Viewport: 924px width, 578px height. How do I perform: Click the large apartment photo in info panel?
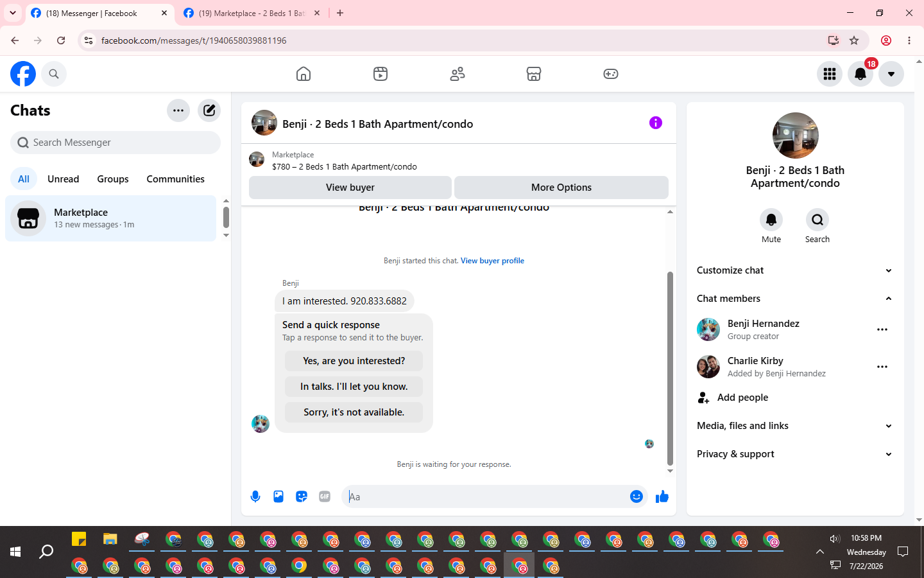coord(796,136)
